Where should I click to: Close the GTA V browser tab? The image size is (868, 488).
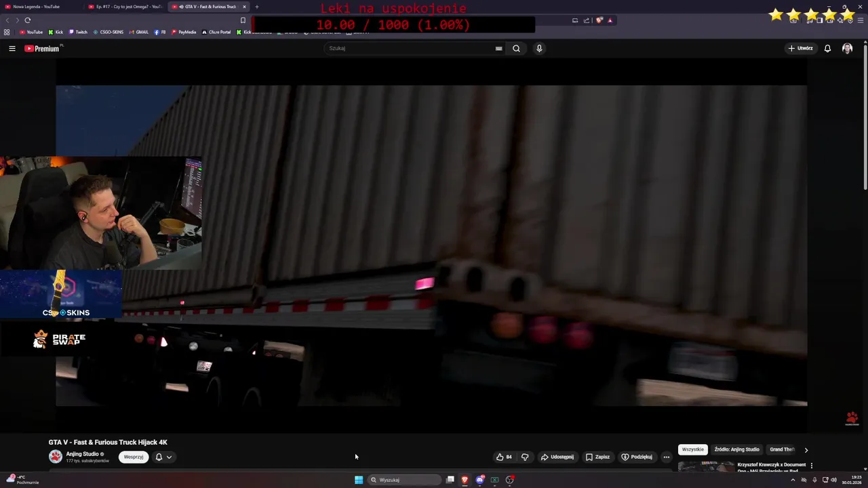tap(244, 7)
